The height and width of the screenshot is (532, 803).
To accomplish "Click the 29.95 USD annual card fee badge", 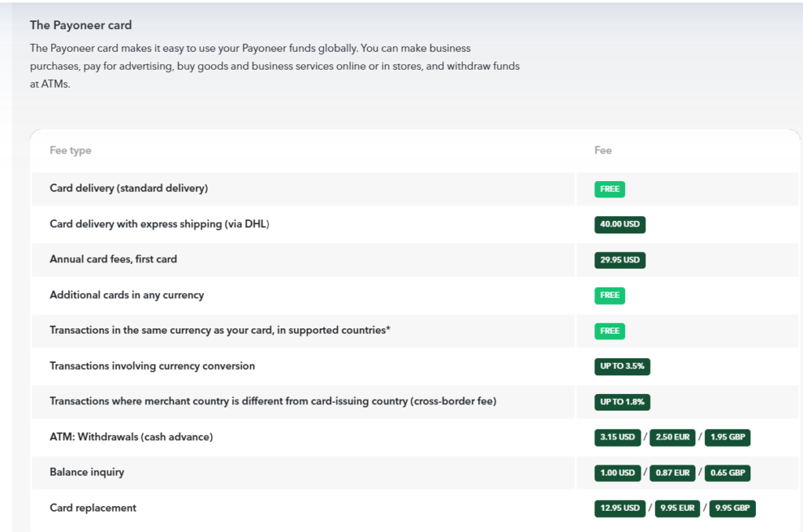I will click(620, 260).
